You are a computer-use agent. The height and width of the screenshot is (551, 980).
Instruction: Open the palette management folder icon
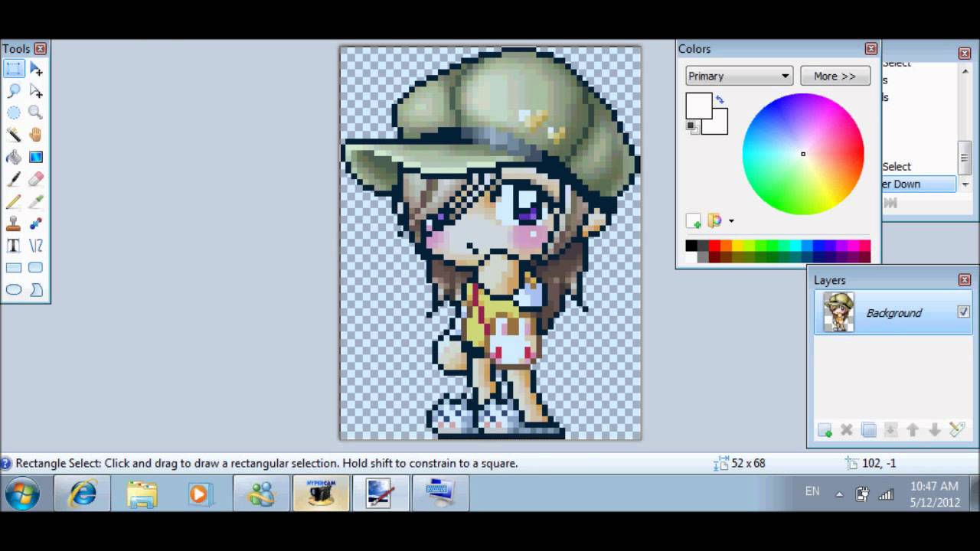(714, 220)
